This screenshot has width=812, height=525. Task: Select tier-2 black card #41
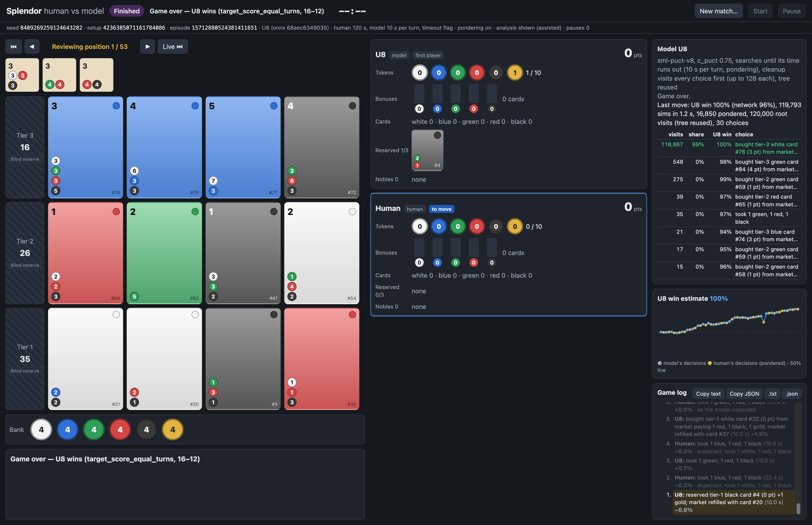pos(243,253)
